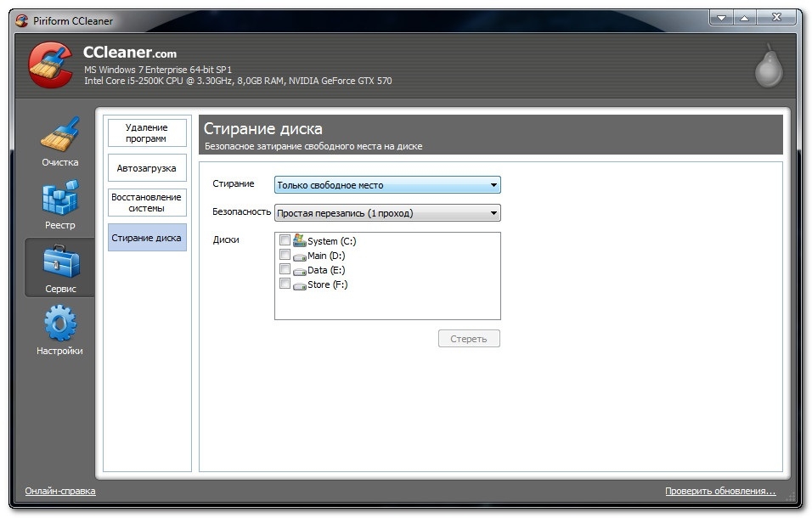
Task: Tick the Data (E:) disk checkbox
Action: pyautogui.click(x=285, y=269)
